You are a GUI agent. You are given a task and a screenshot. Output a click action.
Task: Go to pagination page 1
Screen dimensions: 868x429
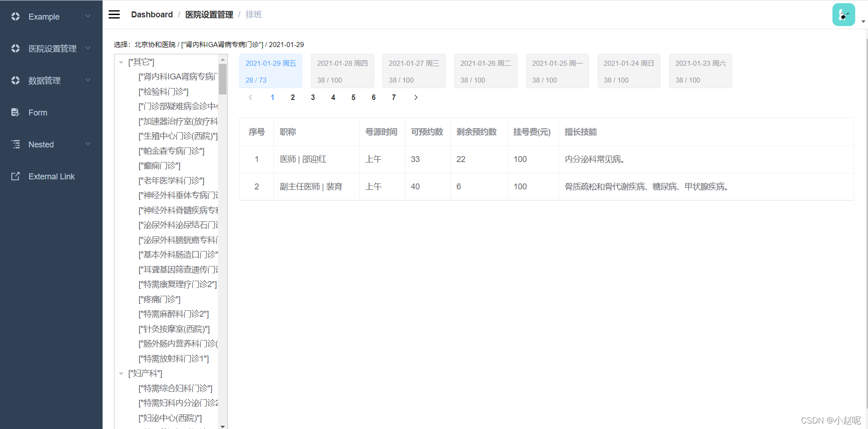(x=273, y=97)
